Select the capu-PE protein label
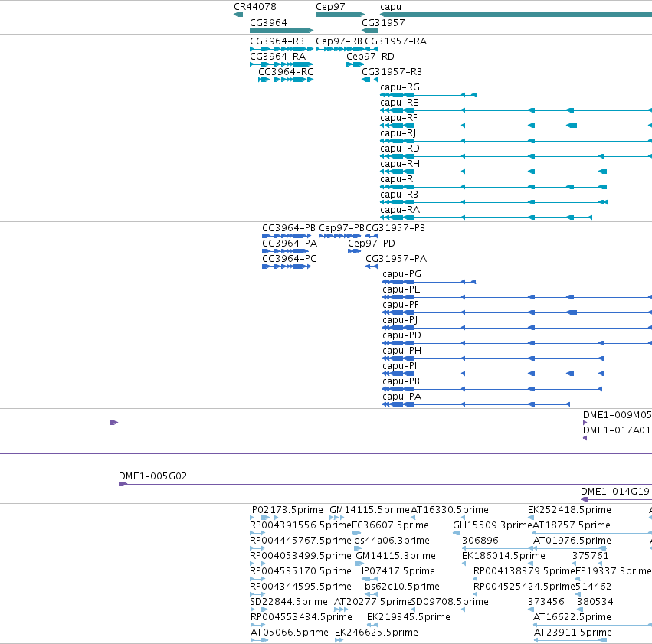 [401, 289]
